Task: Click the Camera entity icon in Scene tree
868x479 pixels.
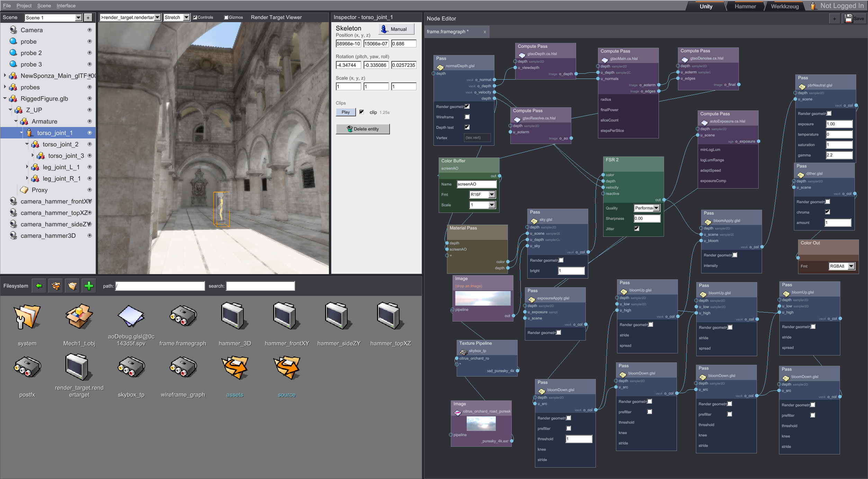Action: click(14, 30)
